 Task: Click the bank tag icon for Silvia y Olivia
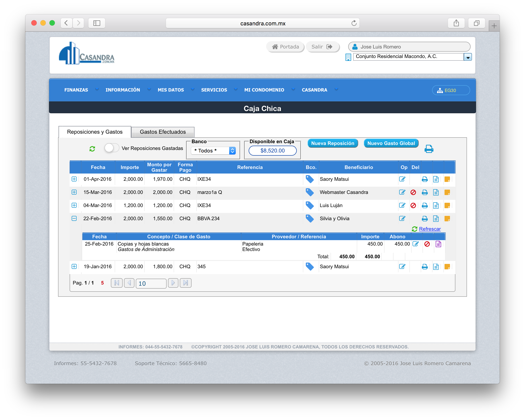310,219
